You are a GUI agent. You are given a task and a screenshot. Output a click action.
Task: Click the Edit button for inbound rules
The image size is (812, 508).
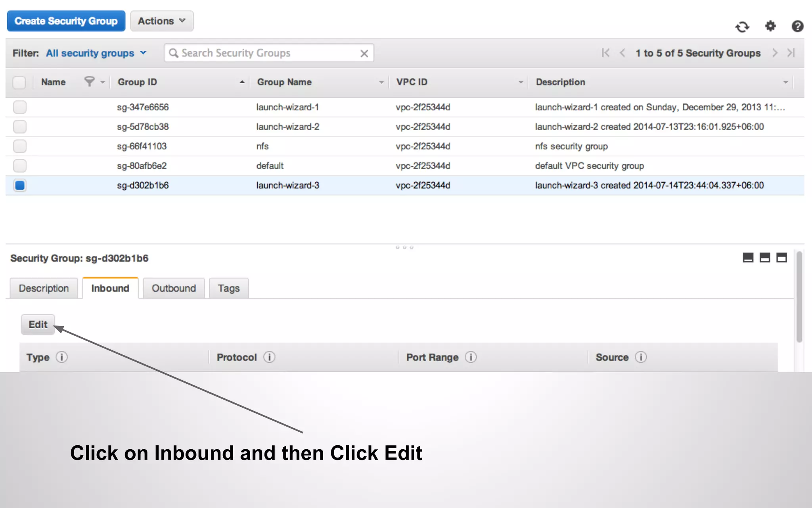point(38,325)
